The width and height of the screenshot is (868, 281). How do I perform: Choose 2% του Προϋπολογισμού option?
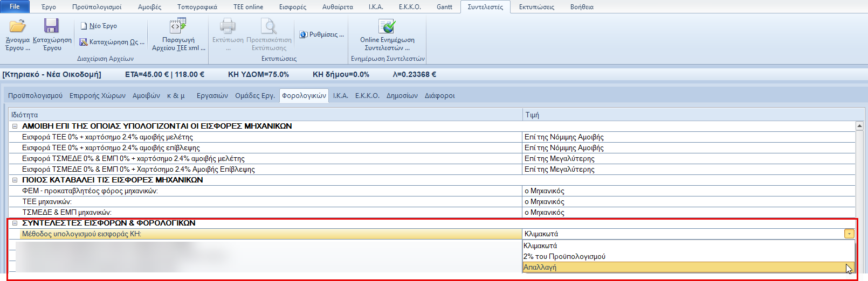point(564,257)
